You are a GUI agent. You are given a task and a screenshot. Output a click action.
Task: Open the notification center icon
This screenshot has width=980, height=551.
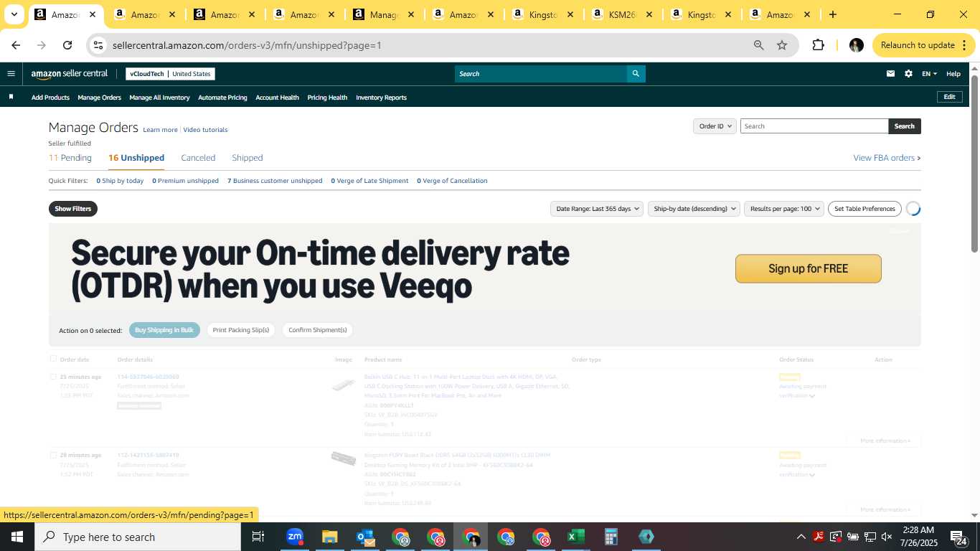click(958, 537)
